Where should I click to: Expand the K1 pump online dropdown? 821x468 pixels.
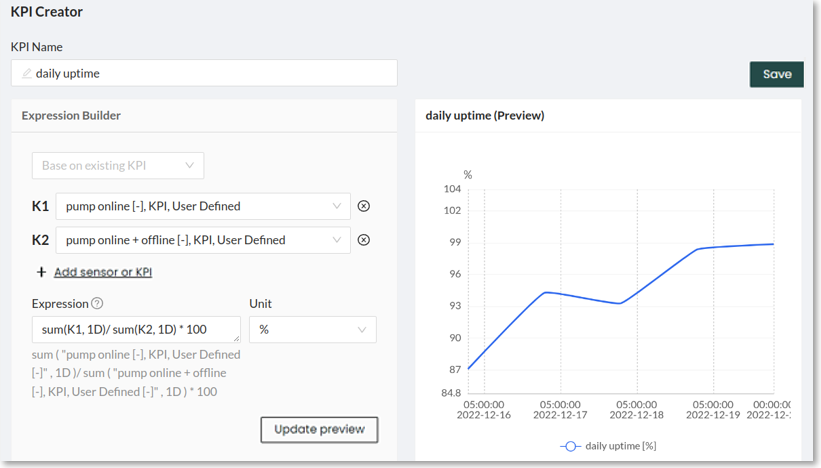coord(203,206)
